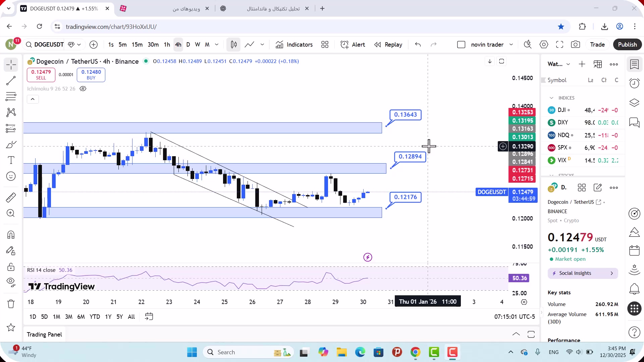
Task: Select the 1M date range
Action: (56, 317)
